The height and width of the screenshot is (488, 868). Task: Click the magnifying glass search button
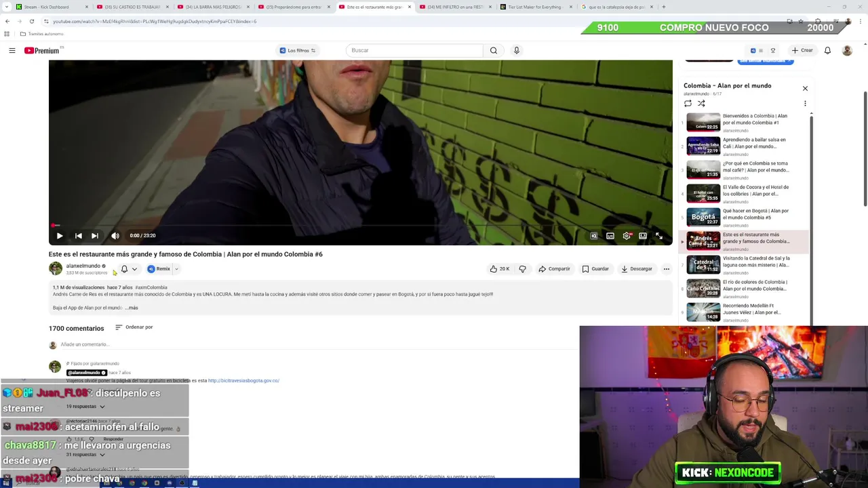click(494, 50)
